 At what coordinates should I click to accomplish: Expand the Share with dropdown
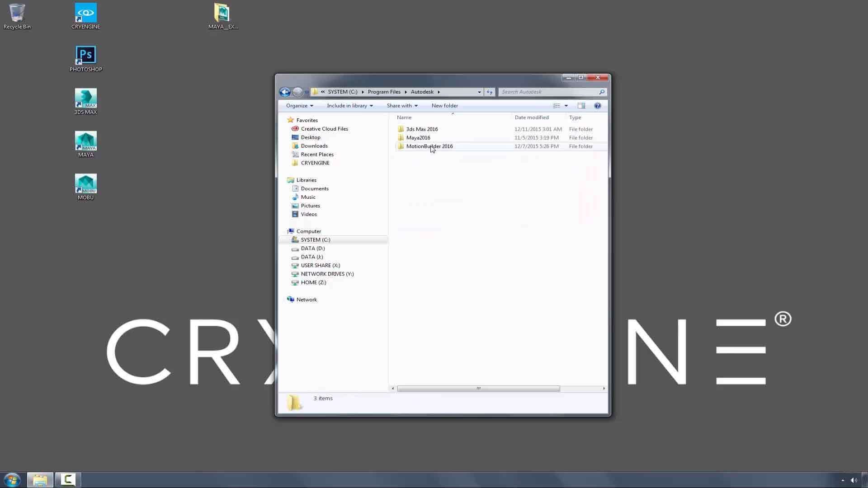401,105
